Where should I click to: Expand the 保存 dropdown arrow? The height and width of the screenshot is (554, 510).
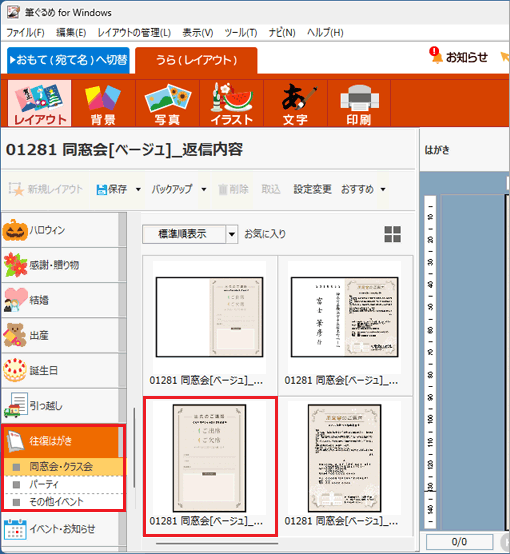tap(138, 189)
